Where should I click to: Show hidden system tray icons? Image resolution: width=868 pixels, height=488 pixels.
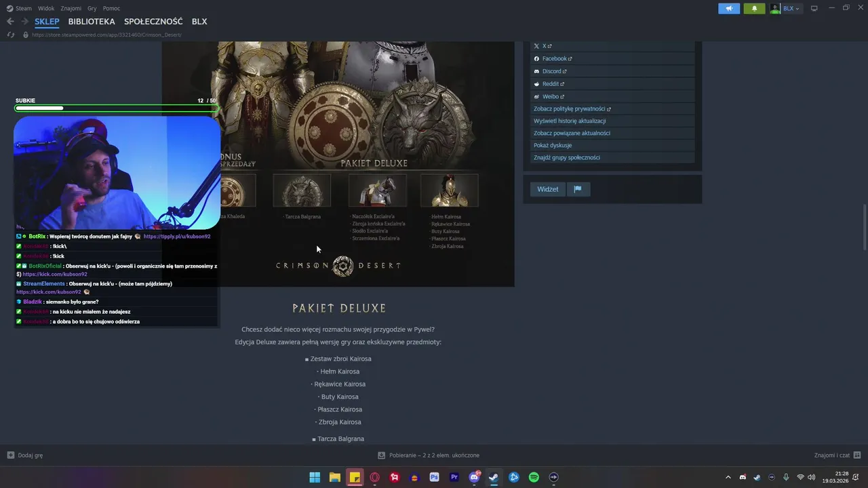click(x=728, y=477)
